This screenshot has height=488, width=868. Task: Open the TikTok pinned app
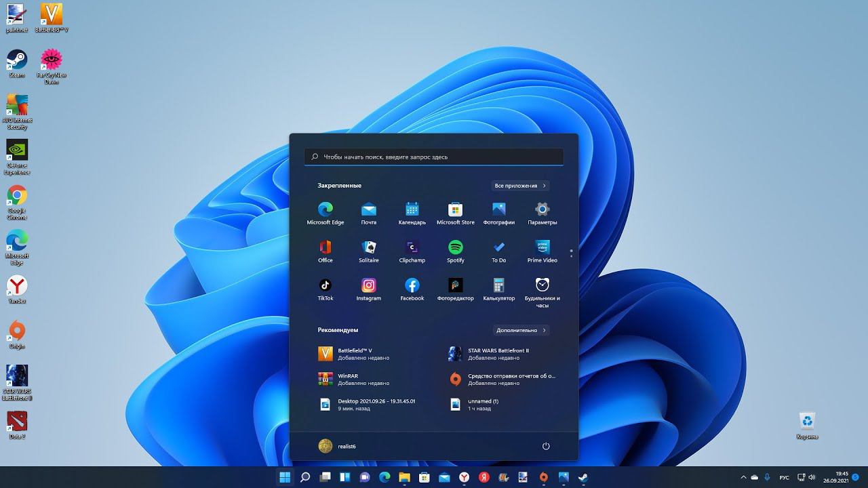[325, 289]
